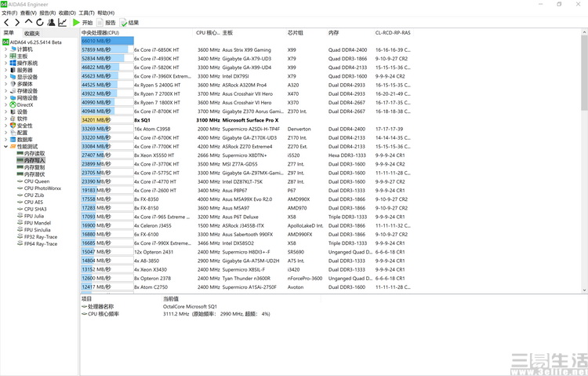
Task: Click the 结果 results toolbar button
Action: 129,23
